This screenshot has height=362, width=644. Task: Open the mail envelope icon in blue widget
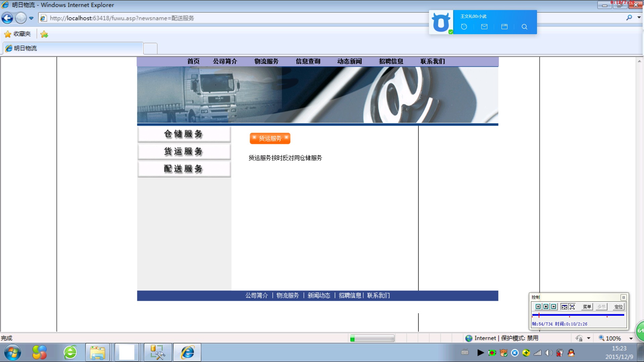point(484,27)
